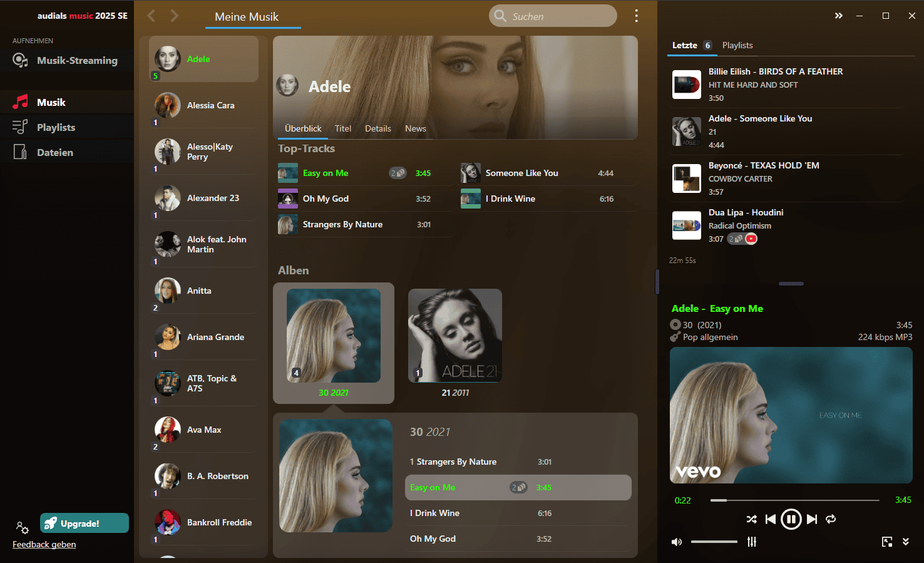
Task: Skip to the next track
Action: pos(811,519)
